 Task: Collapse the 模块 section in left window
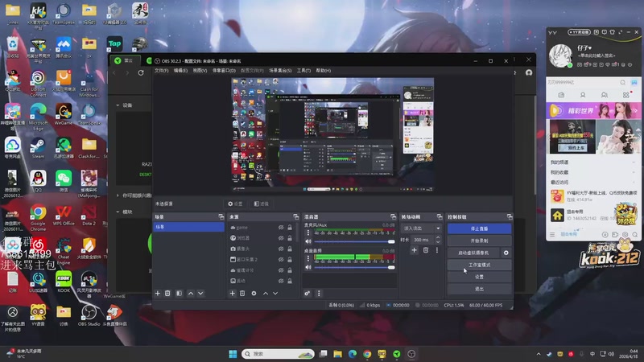[x=118, y=212]
